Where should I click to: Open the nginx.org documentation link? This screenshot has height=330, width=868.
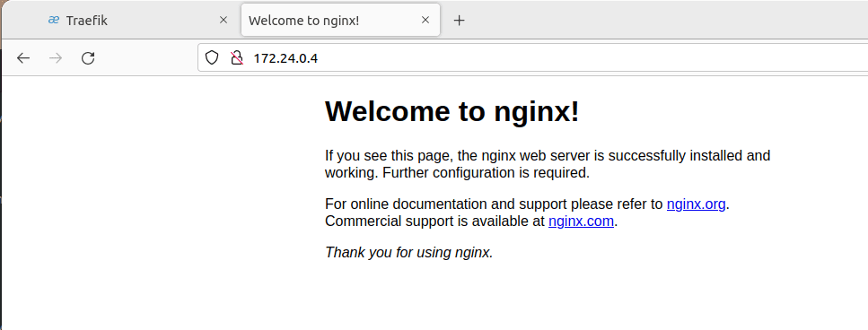[696, 204]
